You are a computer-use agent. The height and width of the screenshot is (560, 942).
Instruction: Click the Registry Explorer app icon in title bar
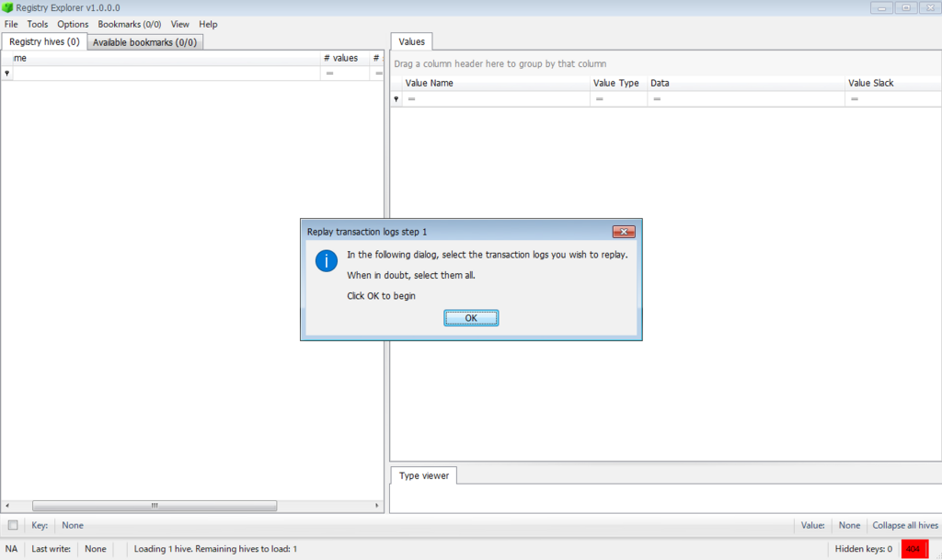(x=7, y=7)
